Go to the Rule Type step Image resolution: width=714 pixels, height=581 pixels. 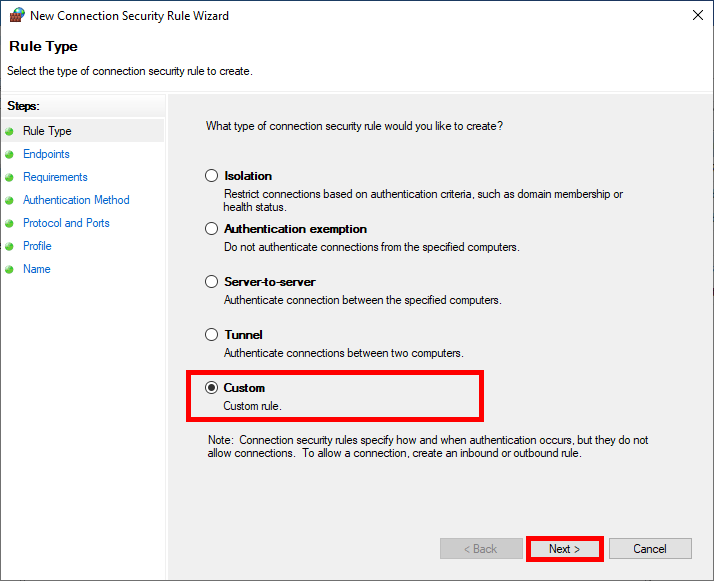[47, 131]
